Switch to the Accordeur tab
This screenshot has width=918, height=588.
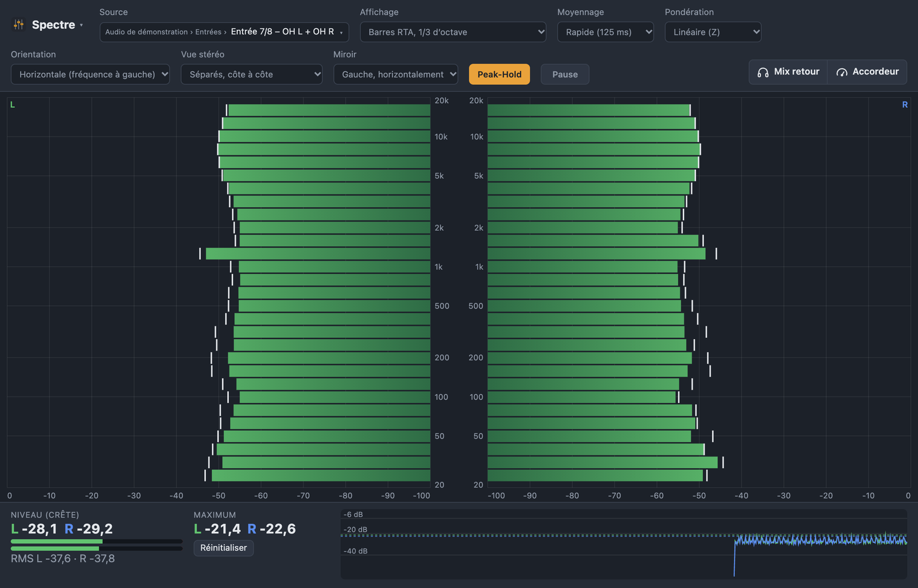click(x=868, y=72)
